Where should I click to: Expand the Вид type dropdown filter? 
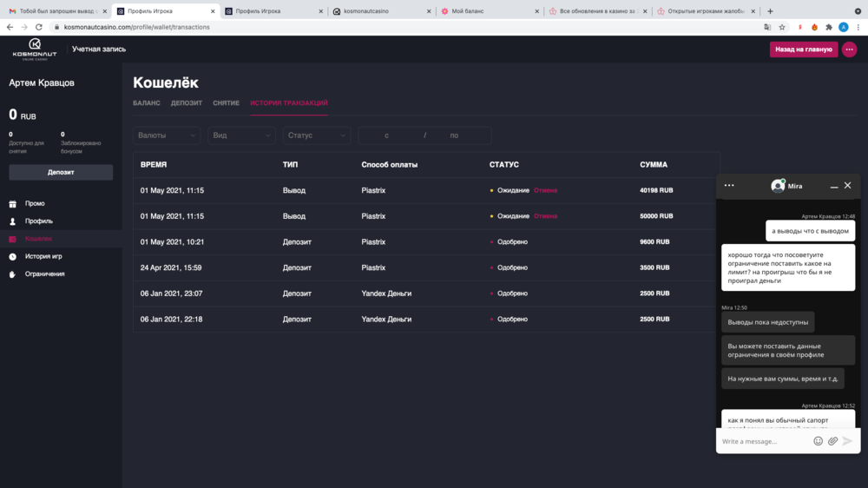[x=241, y=135]
